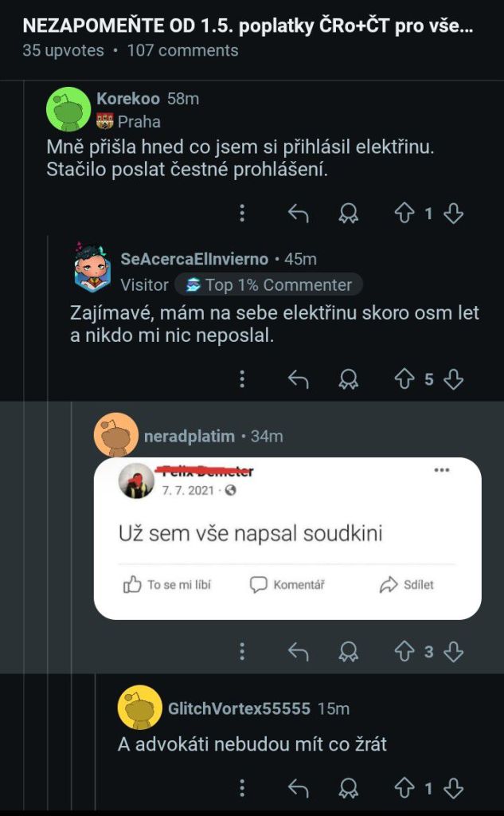Award GlitchVortex55555's comment

(x=348, y=788)
